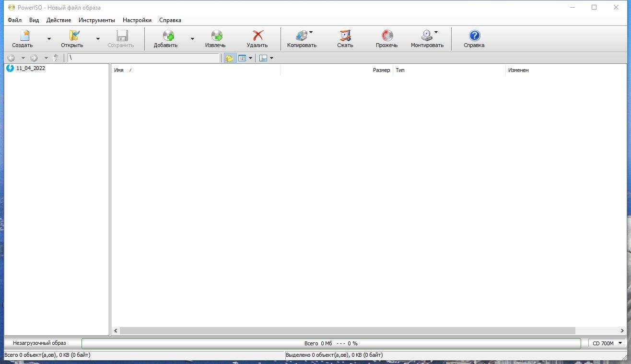Click the Создать new image icon

[x=24, y=35]
